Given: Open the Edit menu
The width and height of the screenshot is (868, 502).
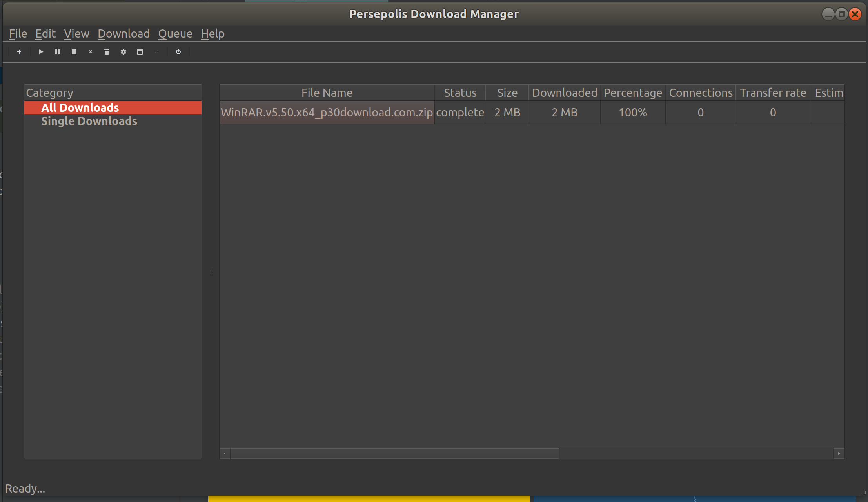Looking at the screenshot, I should point(45,34).
